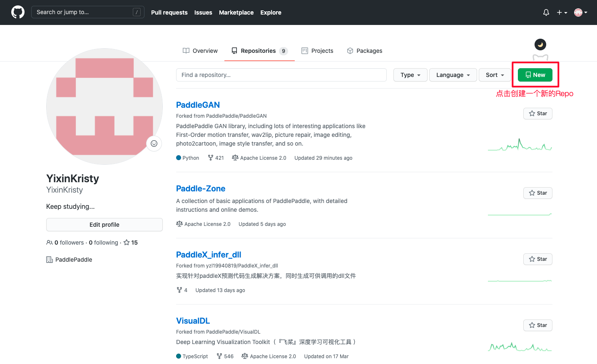597x364 pixels.
Task: Toggle dark mode moon icon
Action: [x=540, y=45]
